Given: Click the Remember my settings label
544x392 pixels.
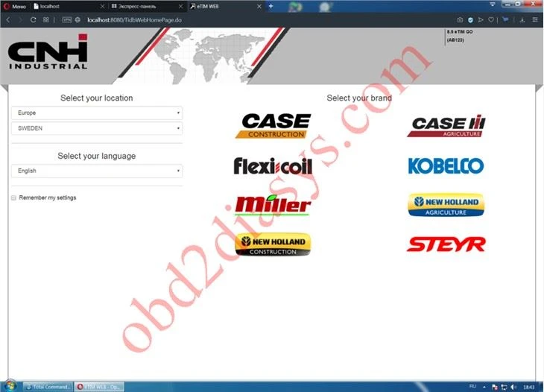Looking at the screenshot, I should pyautogui.click(x=48, y=197).
